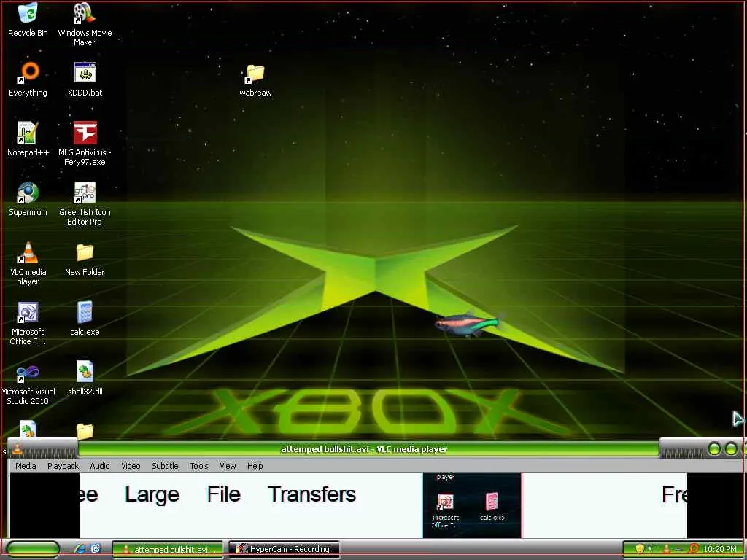Click the VLC cone icon in title bar

[18, 449]
